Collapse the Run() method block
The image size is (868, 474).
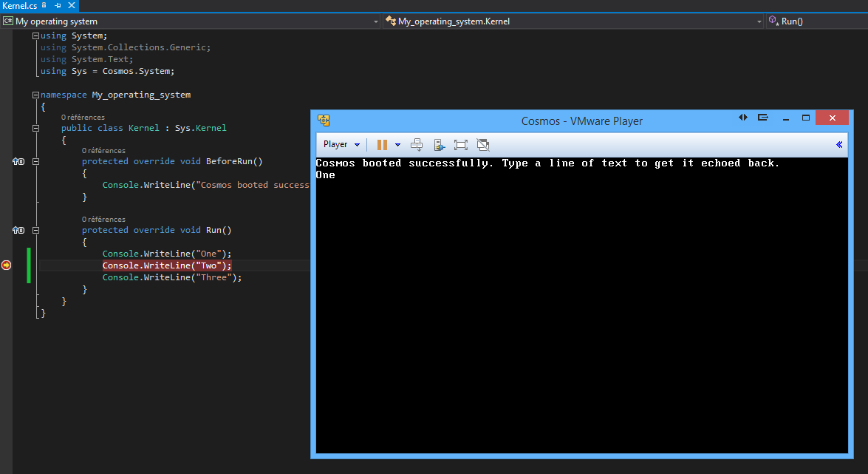tap(36, 230)
